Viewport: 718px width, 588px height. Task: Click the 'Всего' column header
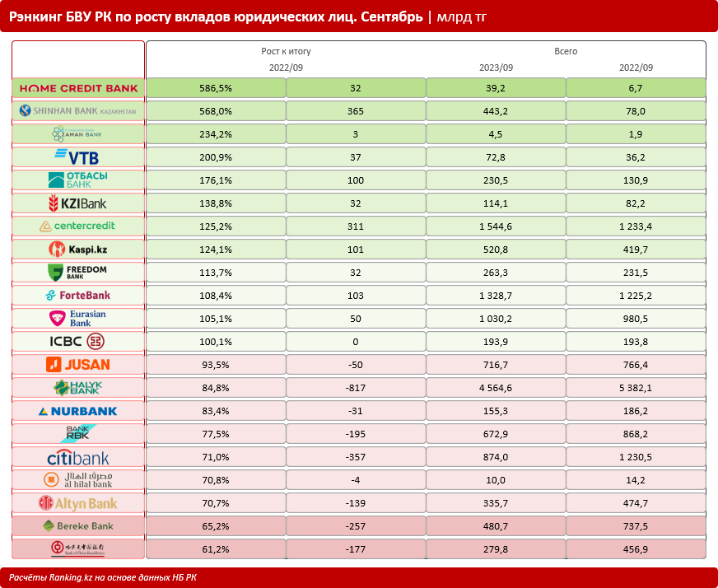pos(566,51)
